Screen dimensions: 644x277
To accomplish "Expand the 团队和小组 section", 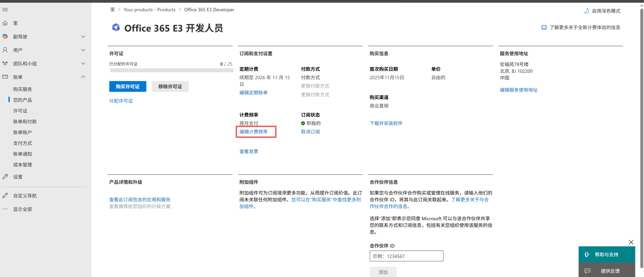I will 83,63.
